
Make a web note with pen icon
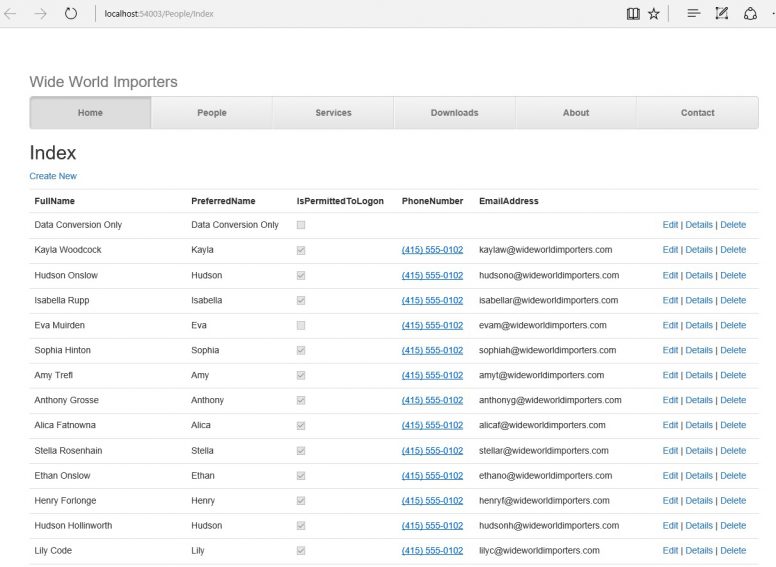tap(722, 13)
